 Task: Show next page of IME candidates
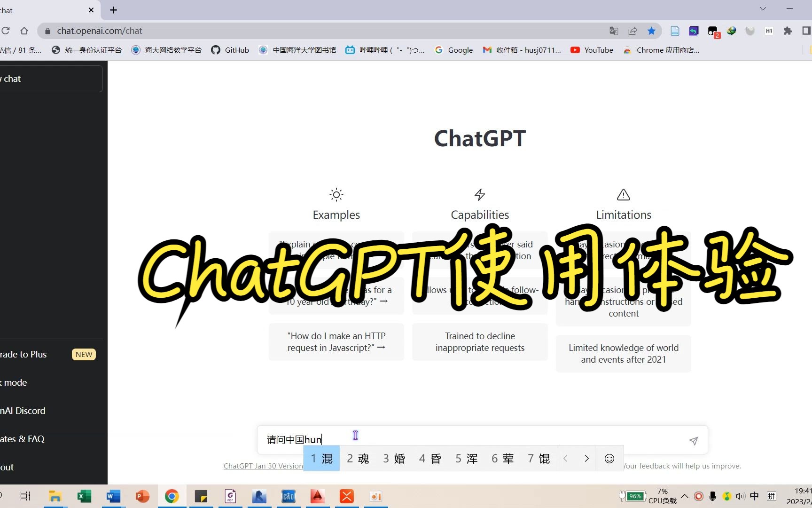tap(586, 459)
